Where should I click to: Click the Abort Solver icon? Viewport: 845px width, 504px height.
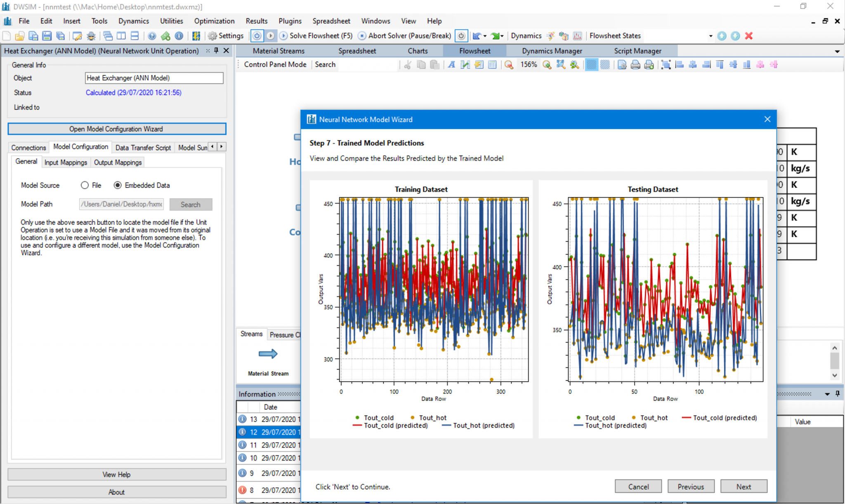coord(362,36)
